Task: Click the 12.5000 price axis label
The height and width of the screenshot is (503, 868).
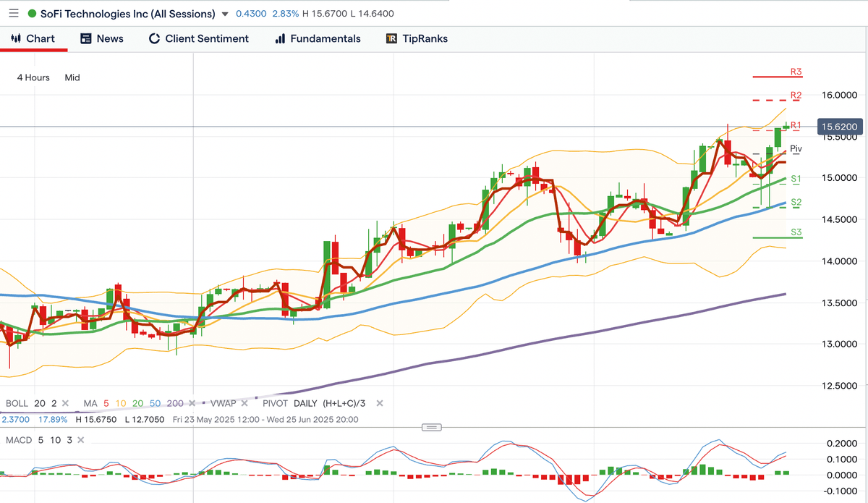Action: 839,385
